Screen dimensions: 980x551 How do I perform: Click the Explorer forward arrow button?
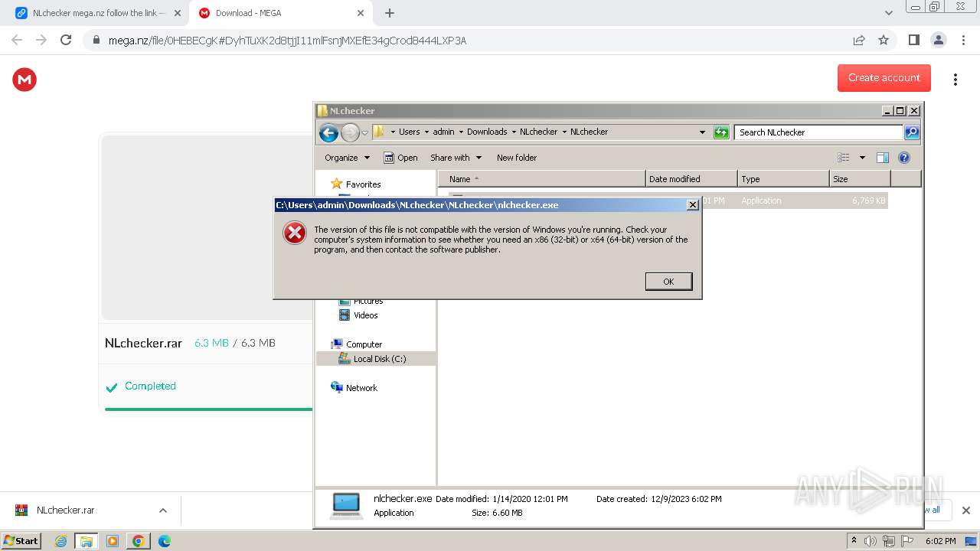(x=350, y=133)
